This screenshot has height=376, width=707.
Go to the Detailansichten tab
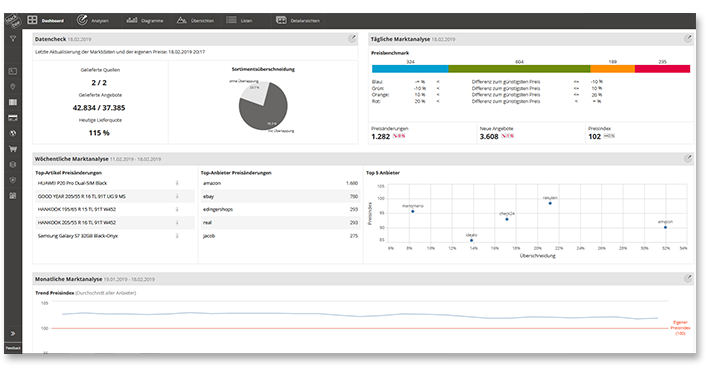tap(298, 20)
